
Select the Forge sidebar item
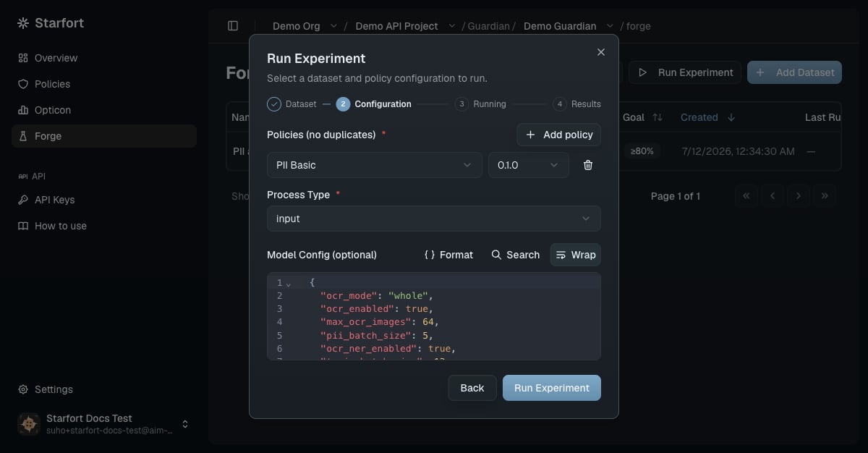[103, 136]
